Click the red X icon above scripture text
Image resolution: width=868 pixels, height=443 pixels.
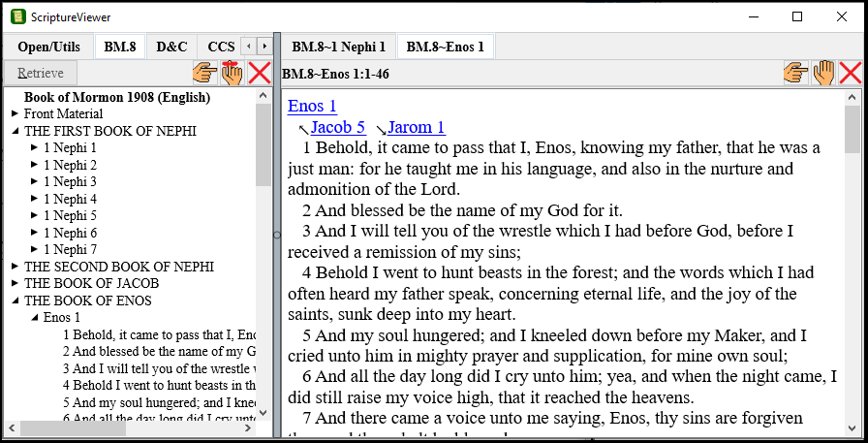pos(851,73)
